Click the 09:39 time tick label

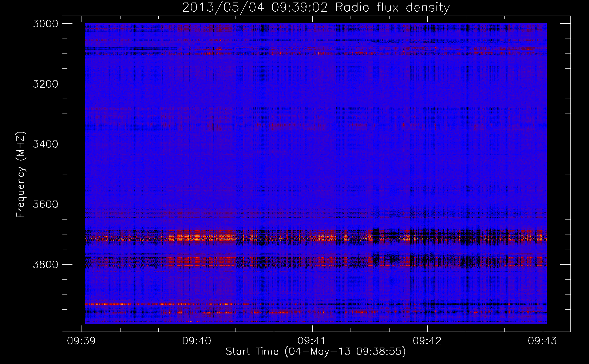[82, 341]
